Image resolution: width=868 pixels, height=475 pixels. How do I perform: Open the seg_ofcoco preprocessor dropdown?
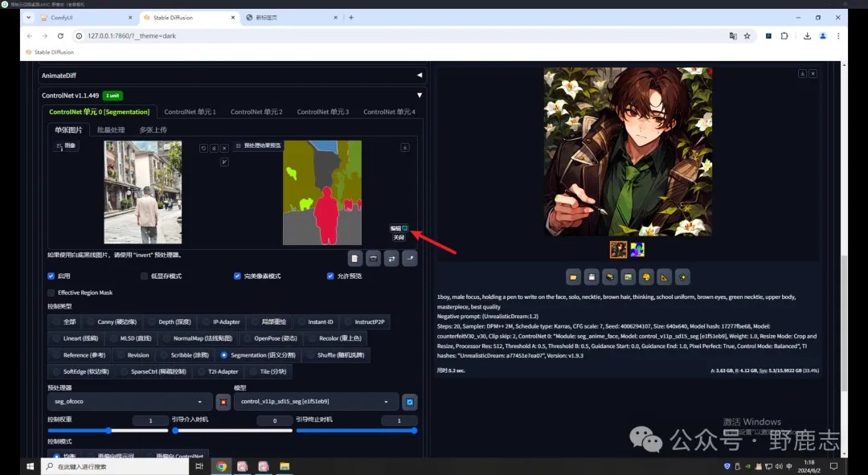(x=129, y=401)
